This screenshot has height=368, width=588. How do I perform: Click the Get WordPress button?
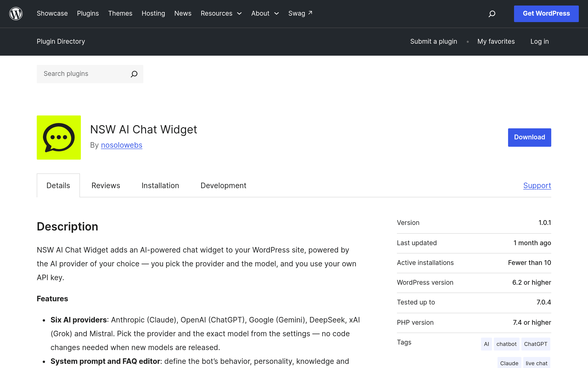point(546,14)
